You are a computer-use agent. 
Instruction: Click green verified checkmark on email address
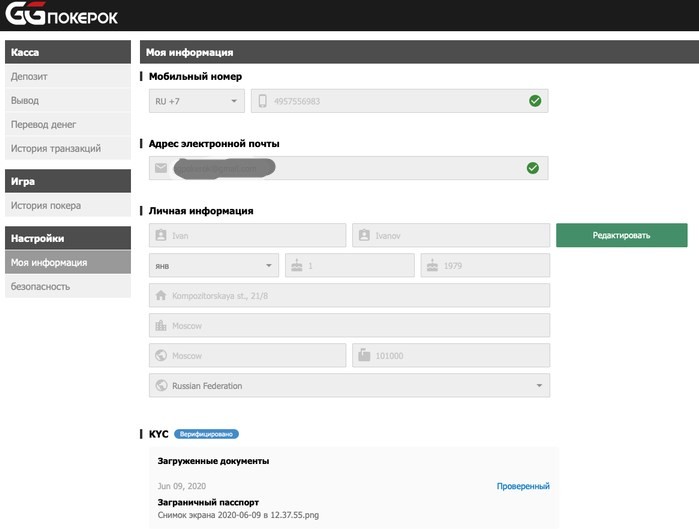pyautogui.click(x=533, y=168)
